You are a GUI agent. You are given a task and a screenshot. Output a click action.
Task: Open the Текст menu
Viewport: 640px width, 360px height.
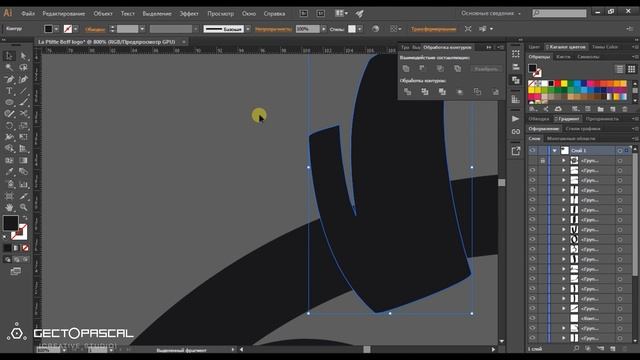[127, 13]
